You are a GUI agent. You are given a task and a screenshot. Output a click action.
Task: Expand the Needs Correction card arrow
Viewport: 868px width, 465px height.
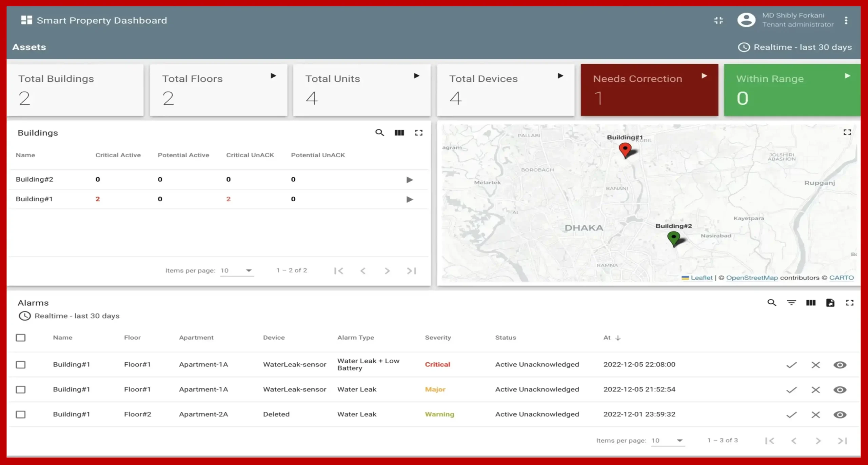(704, 76)
